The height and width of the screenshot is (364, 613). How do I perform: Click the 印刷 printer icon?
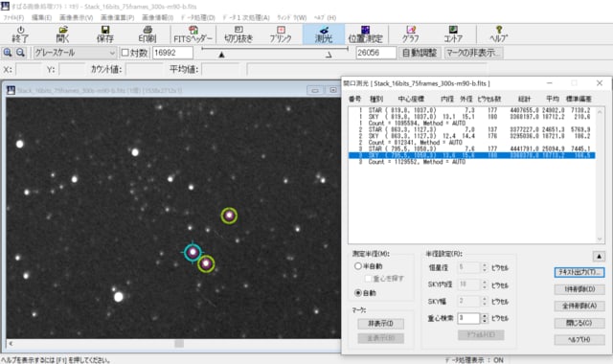(148, 34)
